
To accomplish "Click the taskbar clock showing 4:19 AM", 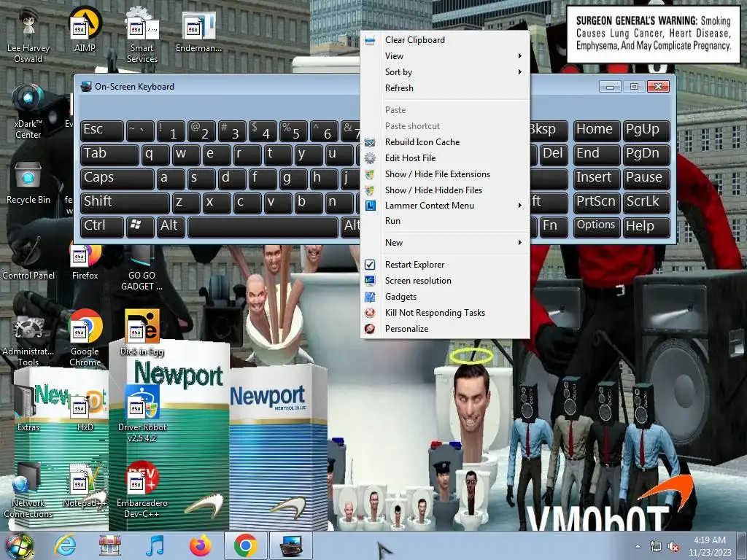I will 710,546.
